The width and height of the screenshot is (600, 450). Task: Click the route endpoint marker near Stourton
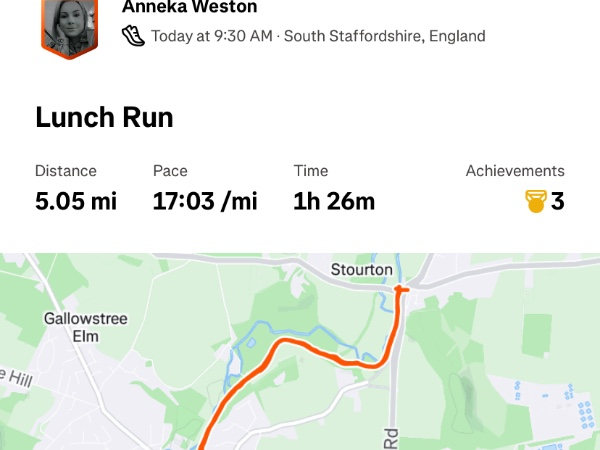pyautogui.click(x=401, y=290)
